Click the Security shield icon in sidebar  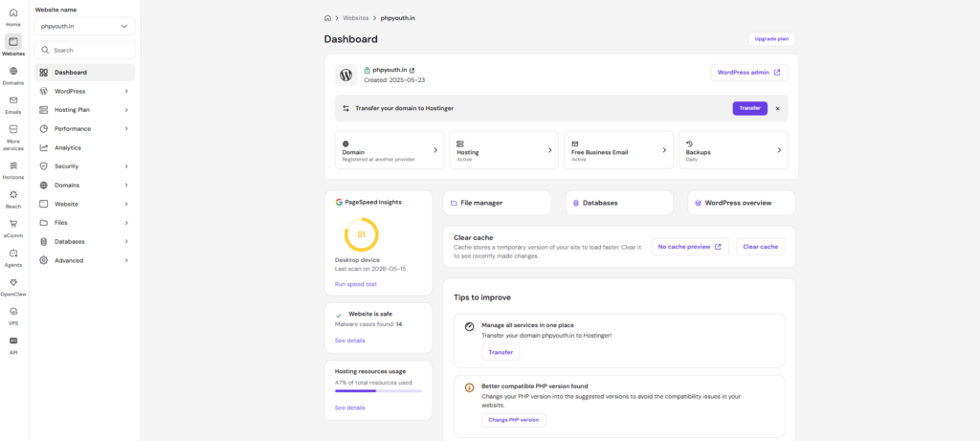43,166
